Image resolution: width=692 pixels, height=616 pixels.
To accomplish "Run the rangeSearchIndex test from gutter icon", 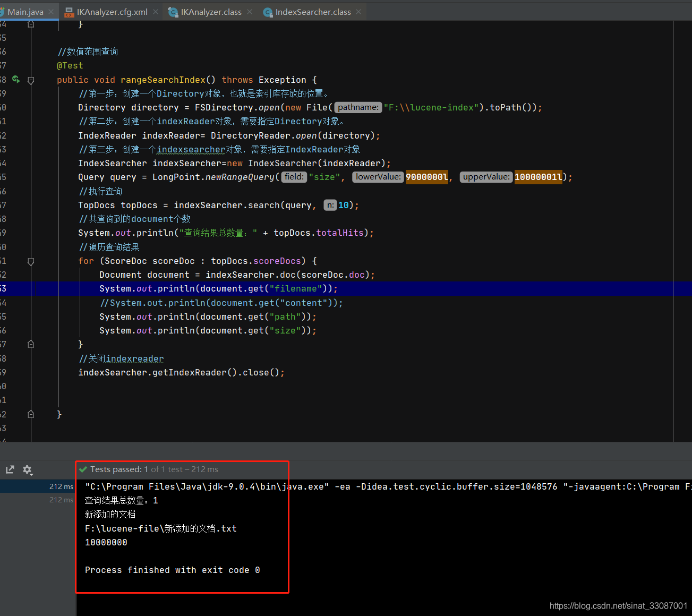I will (x=16, y=80).
